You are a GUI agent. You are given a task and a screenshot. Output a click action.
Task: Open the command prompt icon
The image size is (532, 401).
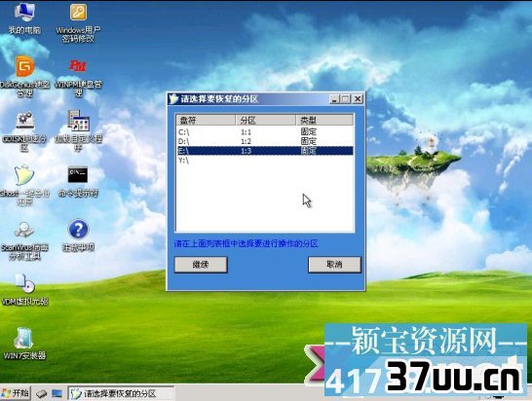point(78,181)
